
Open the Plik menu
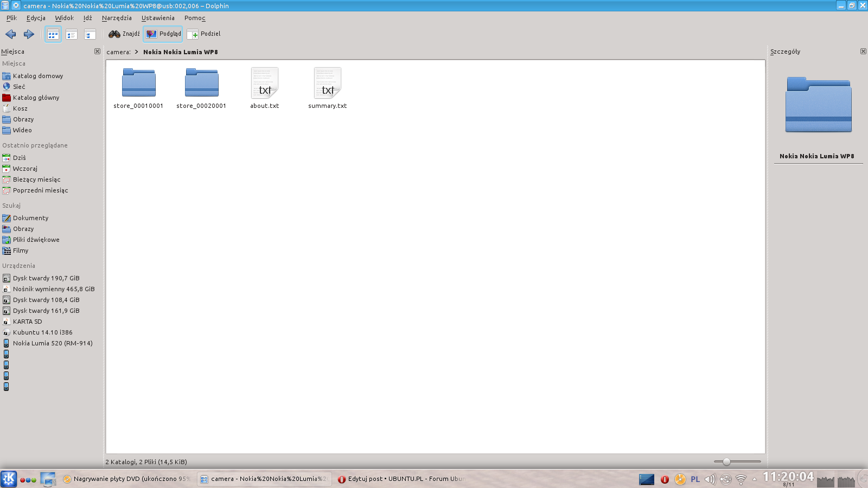(x=11, y=18)
